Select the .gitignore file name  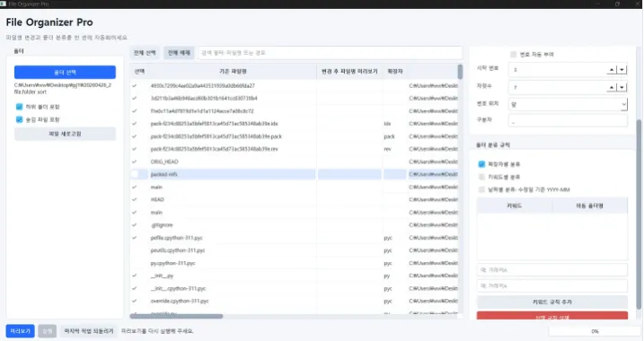tap(162, 225)
